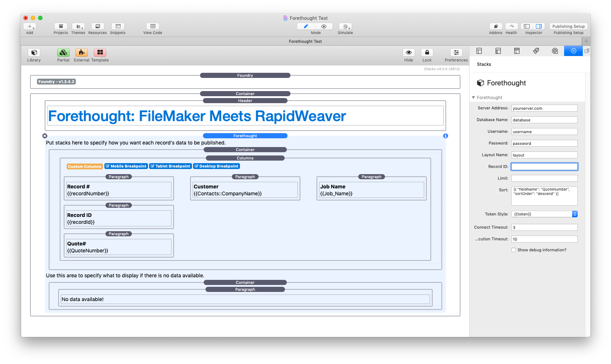The width and height of the screenshot is (611, 364).
Task: Click the View Code icon
Action: point(153,26)
